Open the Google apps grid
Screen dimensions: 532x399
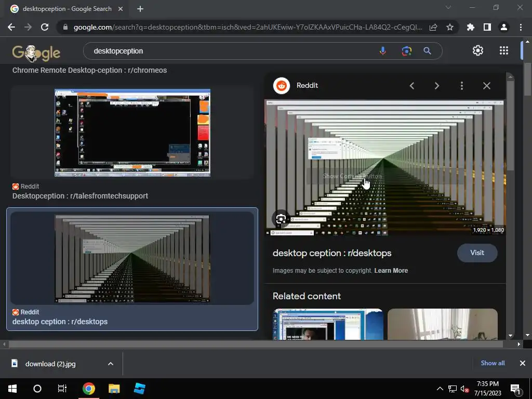point(504,50)
